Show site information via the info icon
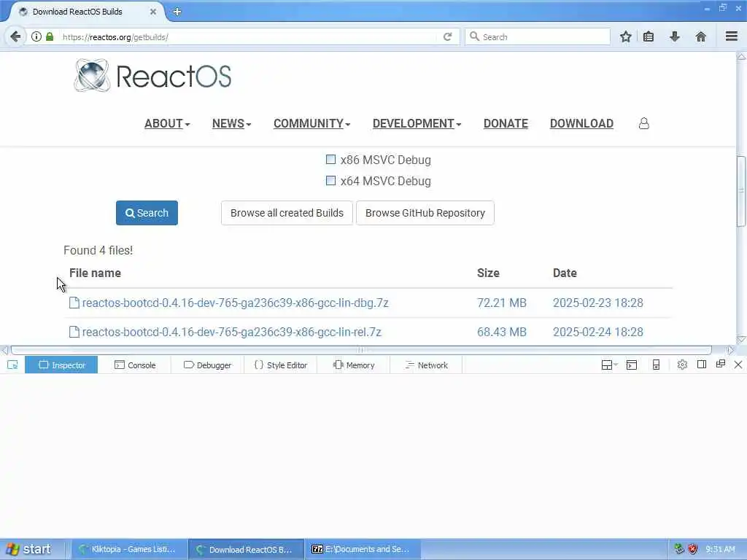The width and height of the screenshot is (747, 560). tap(36, 36)
